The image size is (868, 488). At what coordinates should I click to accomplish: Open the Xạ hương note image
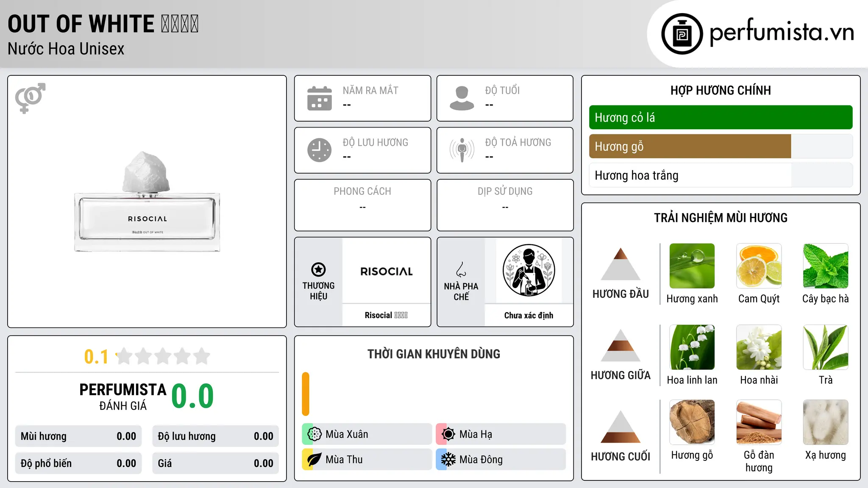(826, 422)
